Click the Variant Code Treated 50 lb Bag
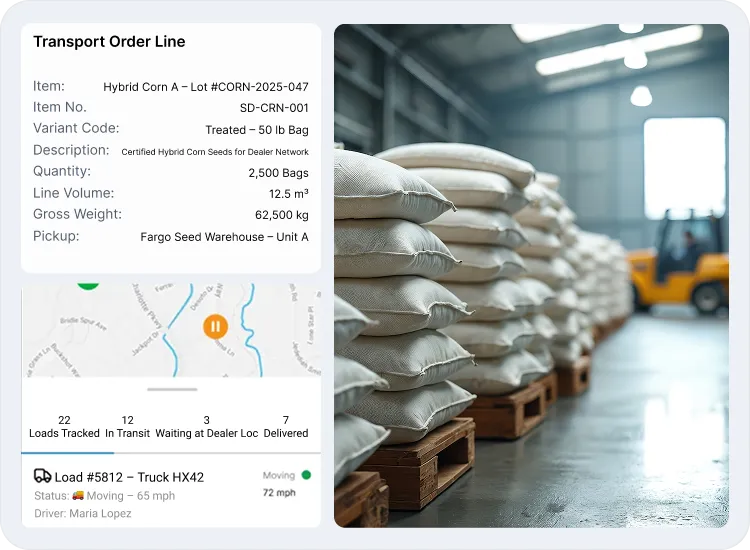Image resolution: width=750 pixels, height=550 pixels. click(x=257, y=130)
